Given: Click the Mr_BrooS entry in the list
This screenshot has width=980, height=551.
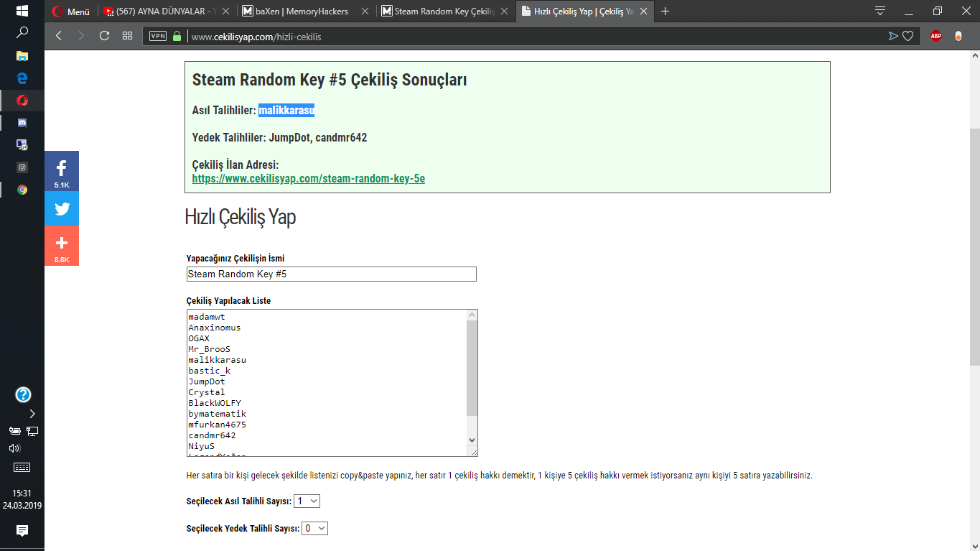Looking at the screenshot, I should click(x=210, y=349).
